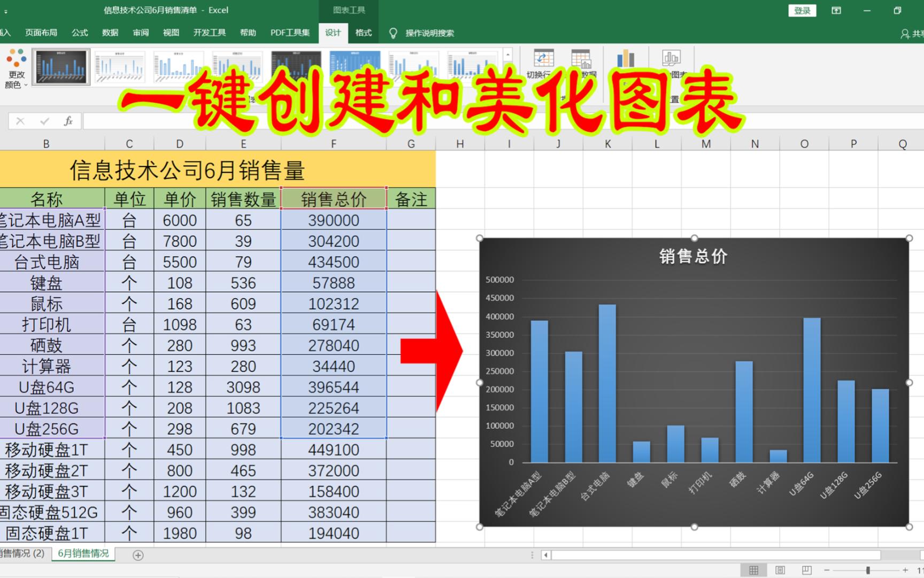The width and height of the screenshot is (924, 578).
Task: Click the Move Chart icon
Action: tap(671, 57)
